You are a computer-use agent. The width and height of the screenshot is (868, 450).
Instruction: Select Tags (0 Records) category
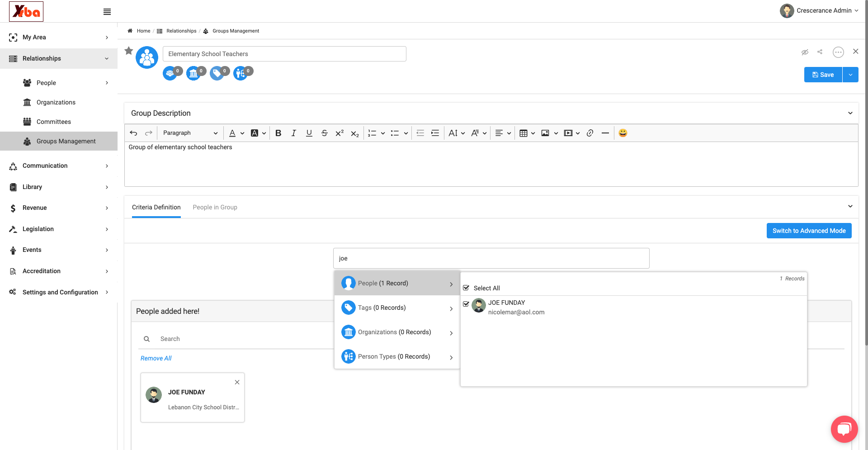click(x=397, y=308)
